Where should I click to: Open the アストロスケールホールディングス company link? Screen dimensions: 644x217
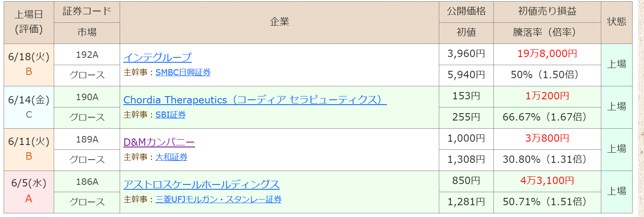tap(202, 184)
